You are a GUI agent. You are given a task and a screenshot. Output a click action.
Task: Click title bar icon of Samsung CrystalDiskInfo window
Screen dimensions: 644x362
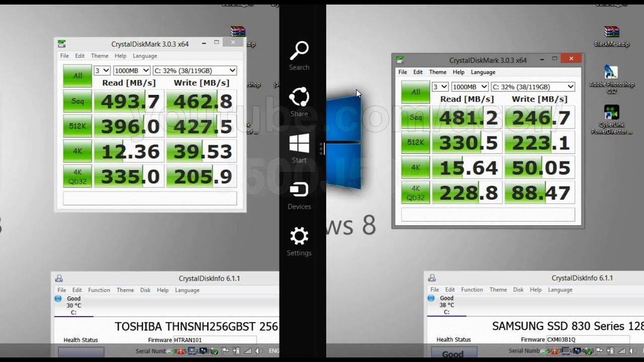[x=432, y=278]
